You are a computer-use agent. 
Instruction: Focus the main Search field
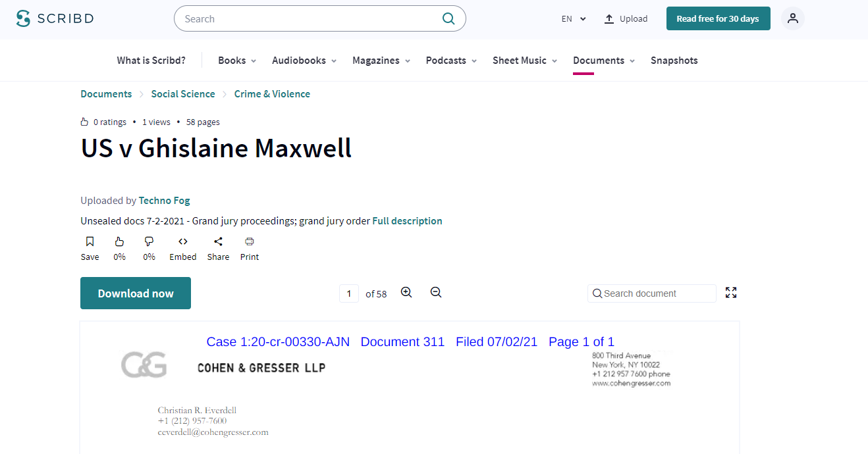[x=320, y=18]
